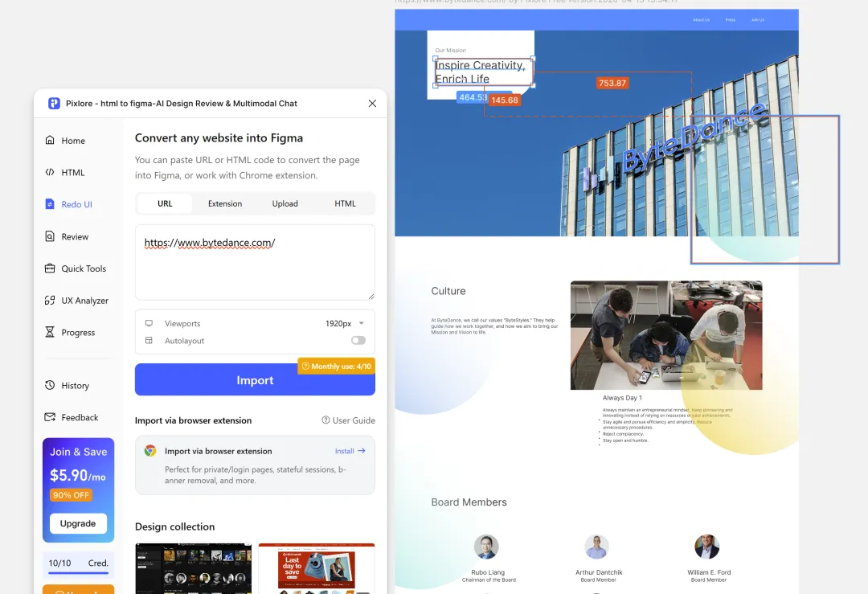
Task: Click William E. Ford's avatar on canvas
Action: click(707, 547)
